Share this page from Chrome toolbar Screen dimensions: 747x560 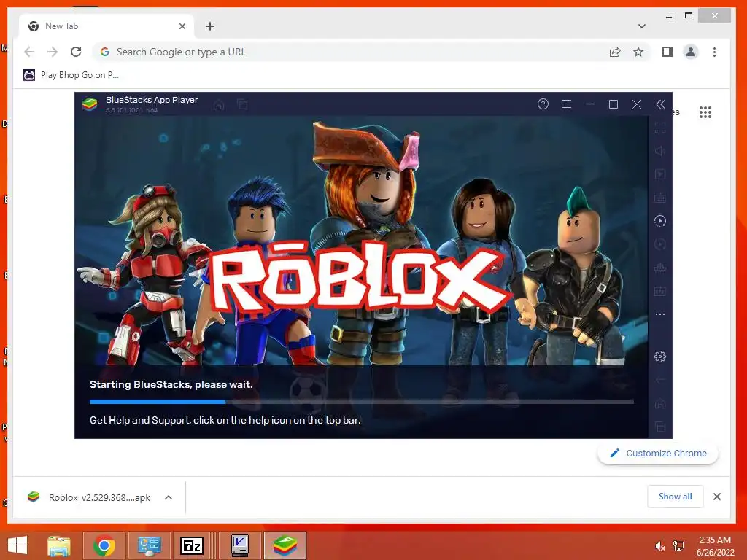click(x=615, y=52)
